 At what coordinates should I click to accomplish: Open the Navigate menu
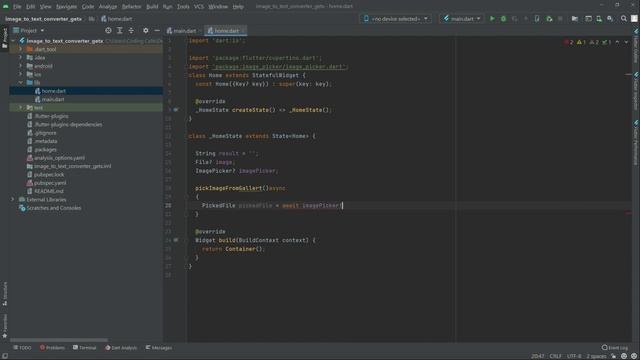[x=67, y=7]
